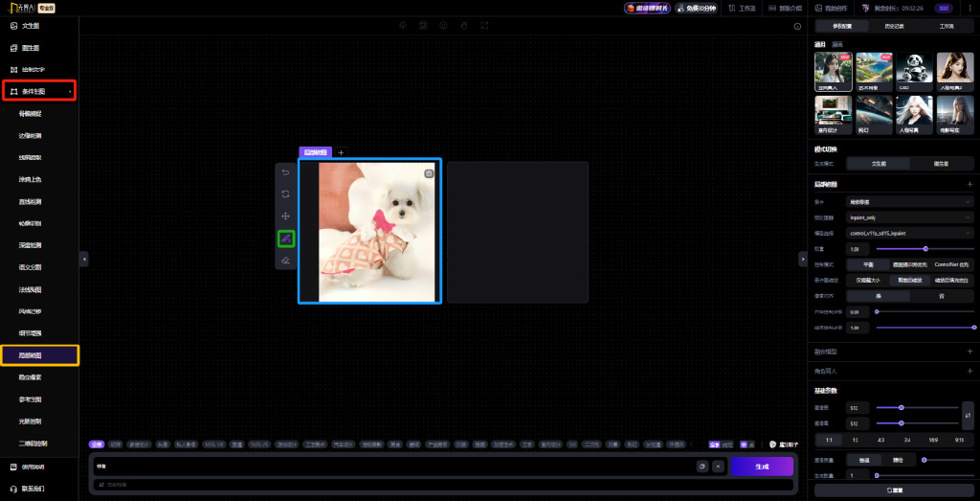Click the refresh/redo icon in canvas toolbar
This screenshot has height=501, width=980.
285,194
